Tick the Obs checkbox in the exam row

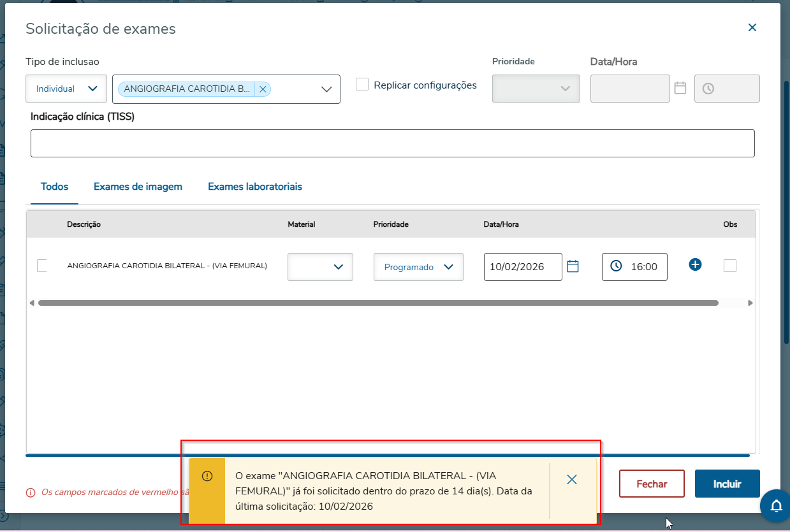click(730, 266)
